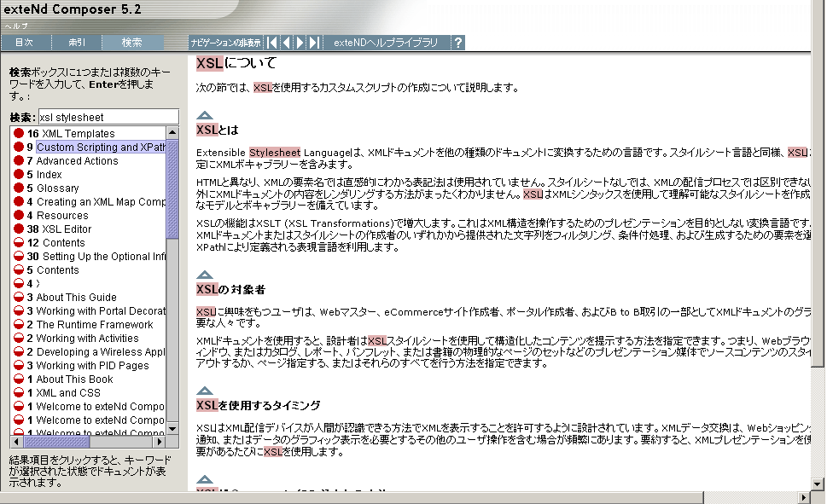Jump to top arrow above XSLを使用するタイミング
Screen dimensions: 827x504
pos(205,391)
